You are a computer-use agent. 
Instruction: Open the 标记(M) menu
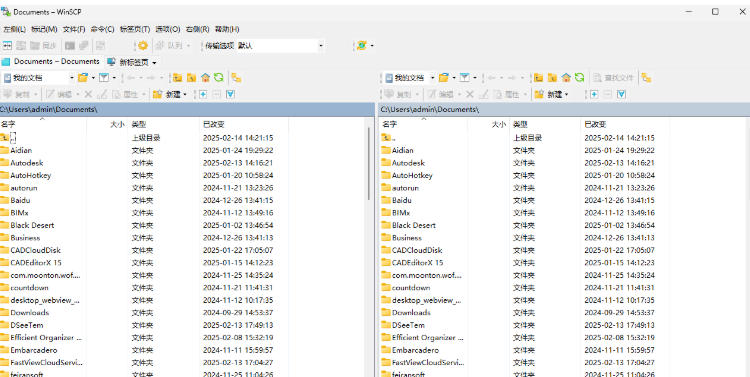[44, 29]
